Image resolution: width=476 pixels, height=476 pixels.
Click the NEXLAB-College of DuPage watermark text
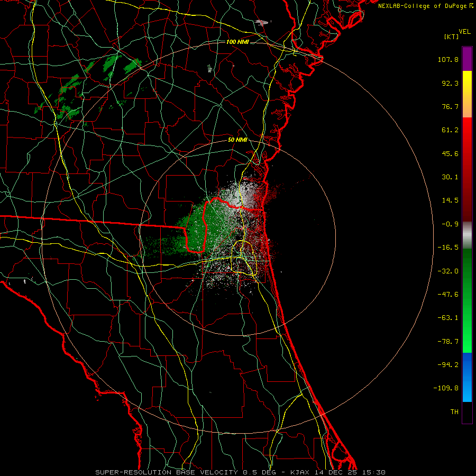pos(425,6)
